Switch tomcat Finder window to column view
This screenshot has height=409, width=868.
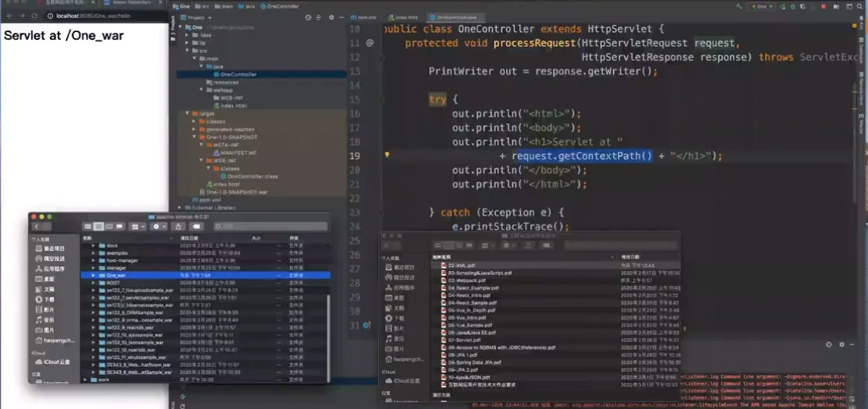pos(109,227)
